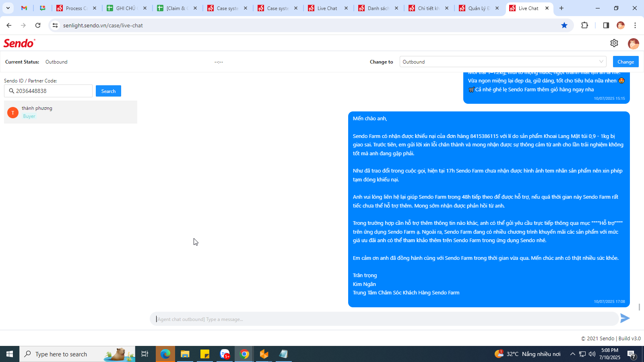The image size is (644, 362).
Task: Click the message input box
Action: 384,319
